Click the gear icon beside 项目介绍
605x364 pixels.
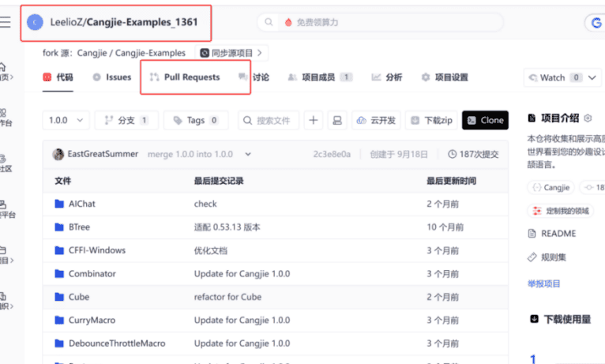(x=588, y=118)
